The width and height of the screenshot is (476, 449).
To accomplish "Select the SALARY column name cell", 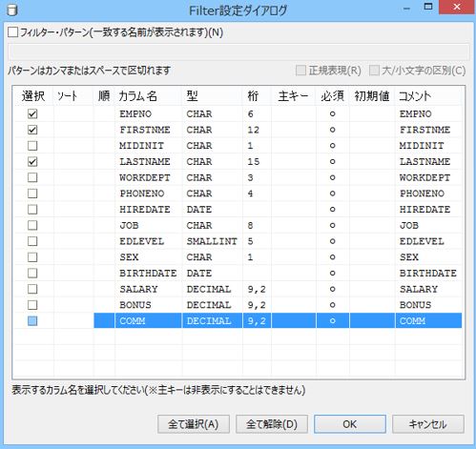I will click(149, 289).
